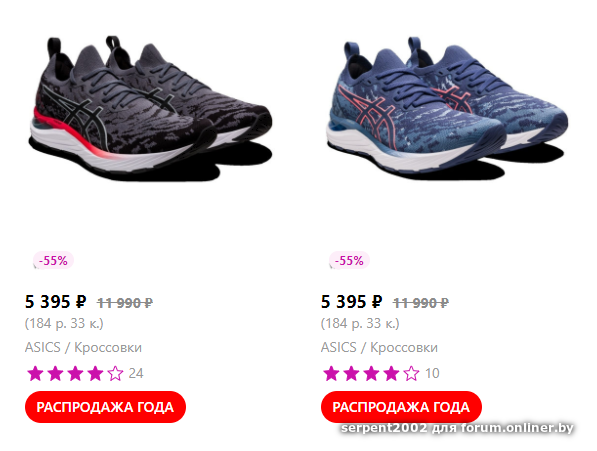Image resolution: width=597 pixels, height=451 pixels.
Task: Click the -55% badge under the gray sneakers
Action: (53, 261)
